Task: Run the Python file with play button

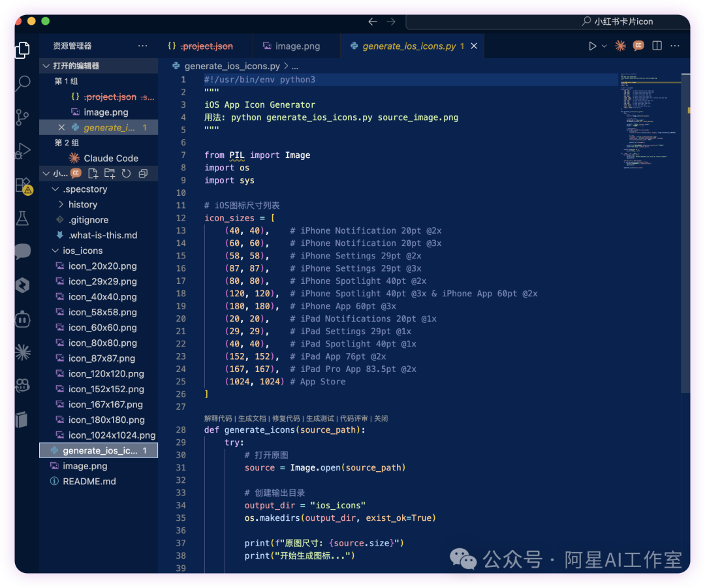Action: [x=592, y=46]
